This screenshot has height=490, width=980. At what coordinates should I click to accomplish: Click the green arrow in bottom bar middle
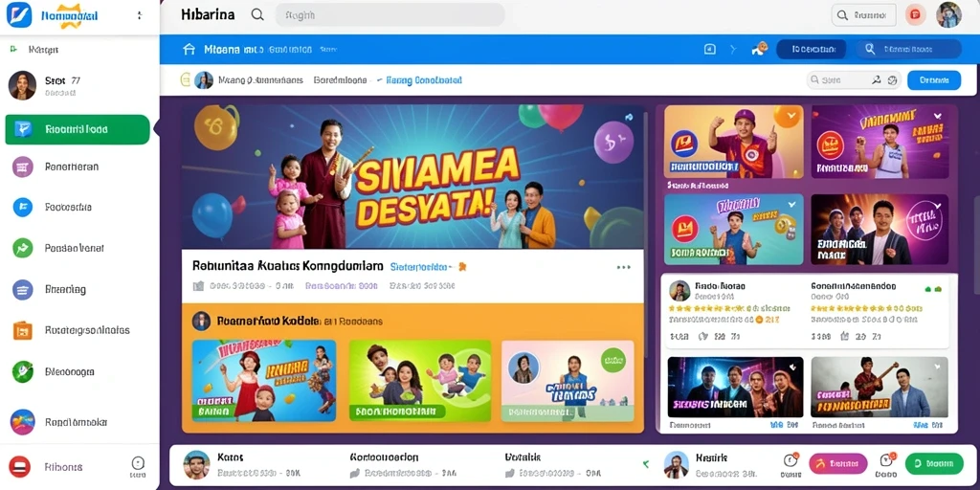[646, 464]
